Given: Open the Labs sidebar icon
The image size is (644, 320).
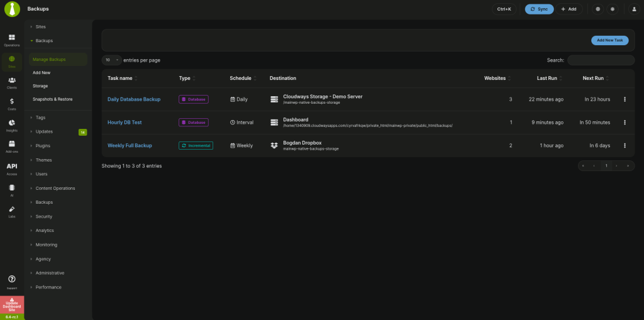Looking at the screenshot, I should [x=12, y=212].
